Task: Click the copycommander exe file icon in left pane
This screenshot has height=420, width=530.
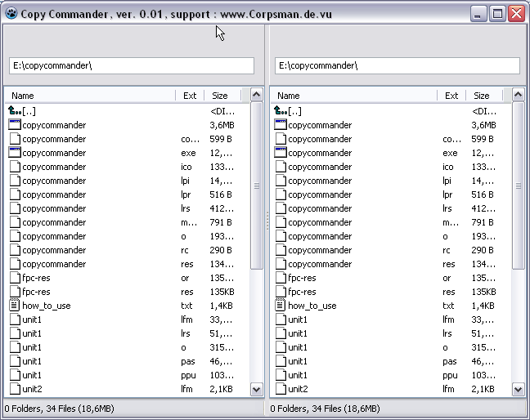Action: [14, 153]
